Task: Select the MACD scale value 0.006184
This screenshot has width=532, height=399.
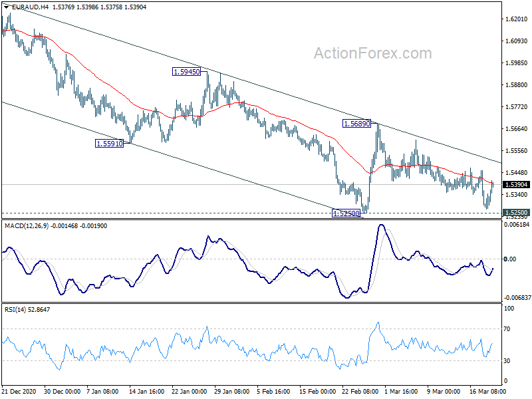Action: (517, 225)
